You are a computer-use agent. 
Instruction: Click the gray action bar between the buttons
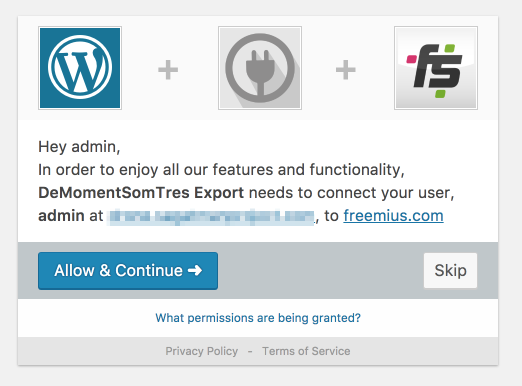(321, 271)
